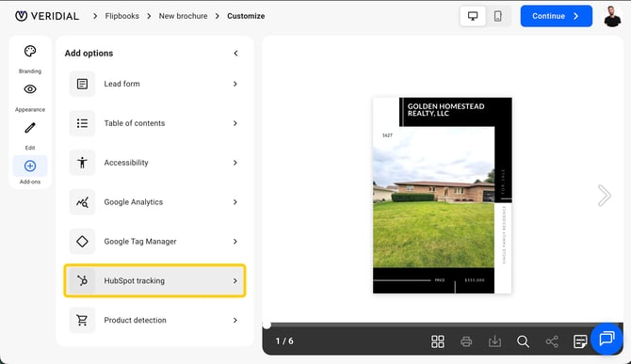Open the user profile avatar
The image size is (631, 364).
click(x=612, y=16)
